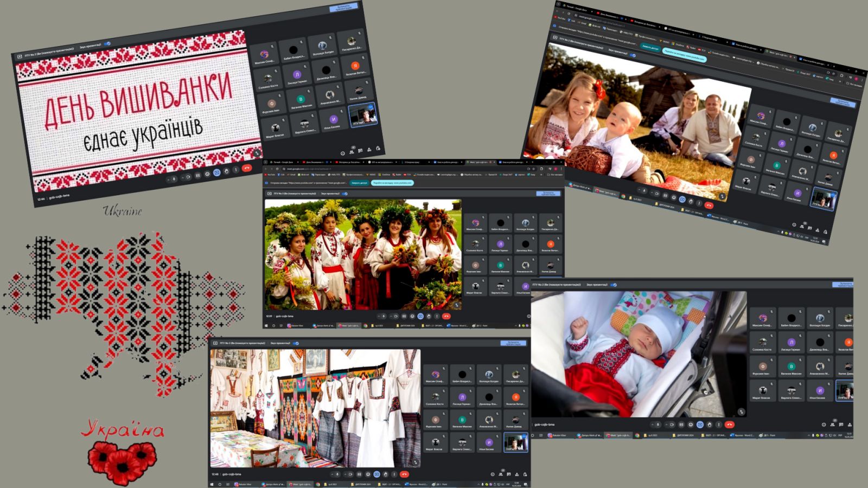This screenshot has height=488, width=868.
Task: Hang up the call in sleeping-baby Meet window
Action: [730, 425]
